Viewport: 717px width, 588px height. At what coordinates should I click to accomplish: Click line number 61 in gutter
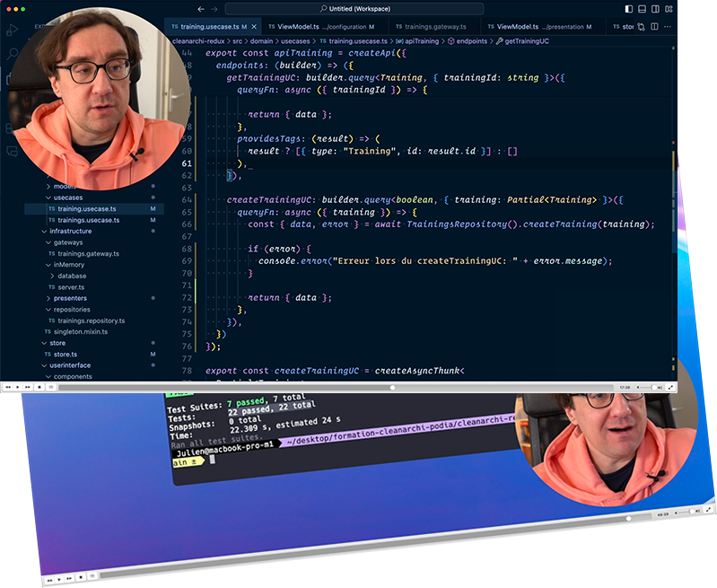tap(187, 163)
